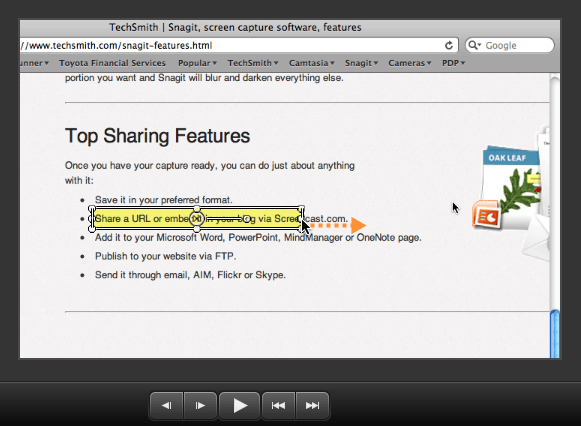Open the search magnifier dropdown

click(474, 45)
